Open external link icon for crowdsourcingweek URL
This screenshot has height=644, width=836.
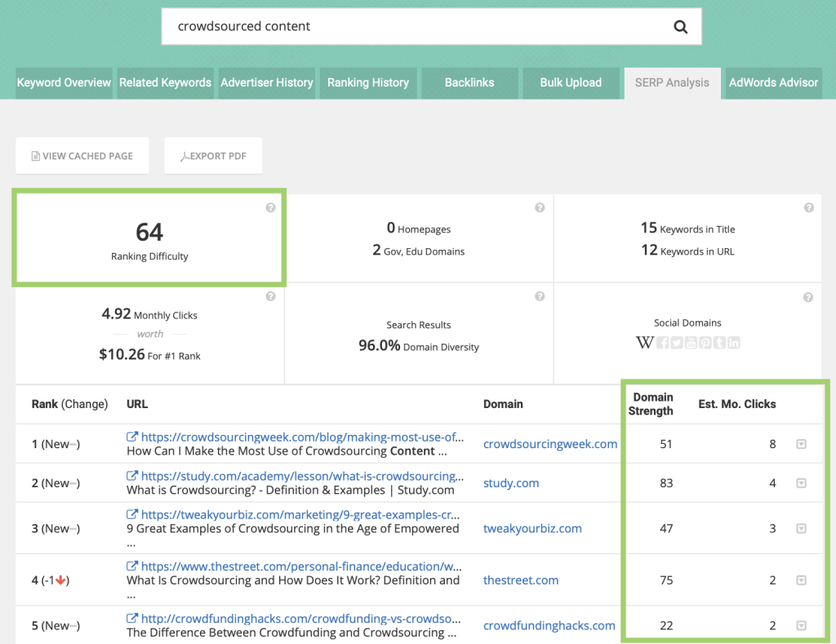tap(132, 437)
